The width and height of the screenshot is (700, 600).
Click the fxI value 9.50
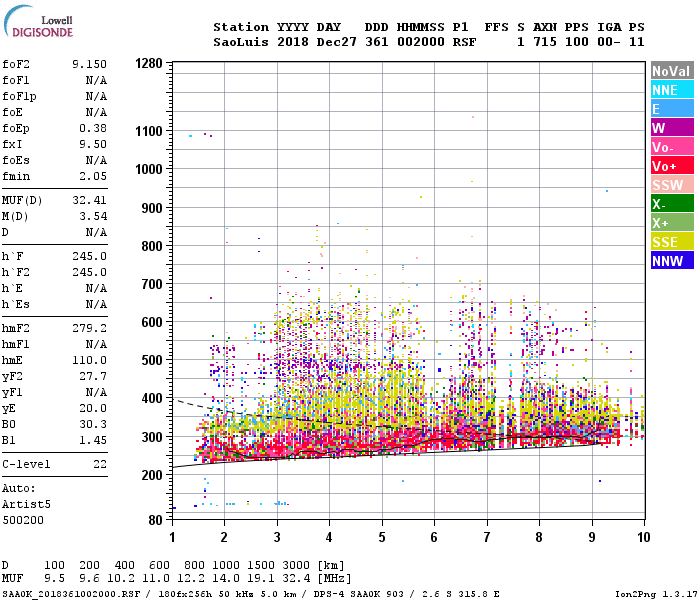coord(93,144)
